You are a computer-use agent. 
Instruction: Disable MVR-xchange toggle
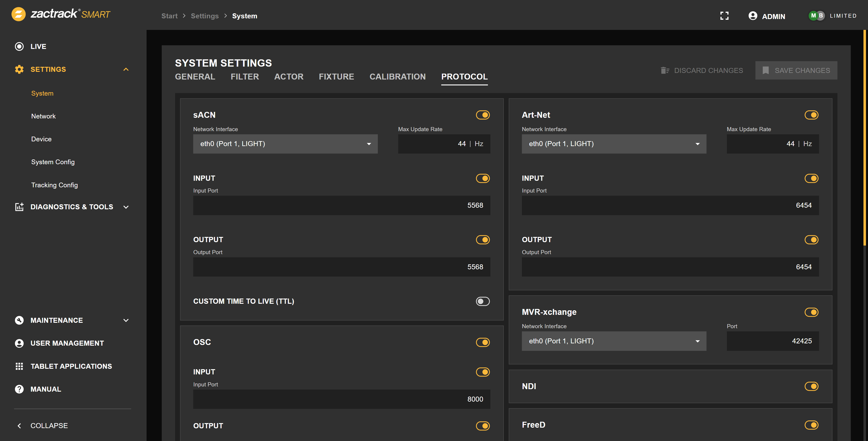point(811,312)
